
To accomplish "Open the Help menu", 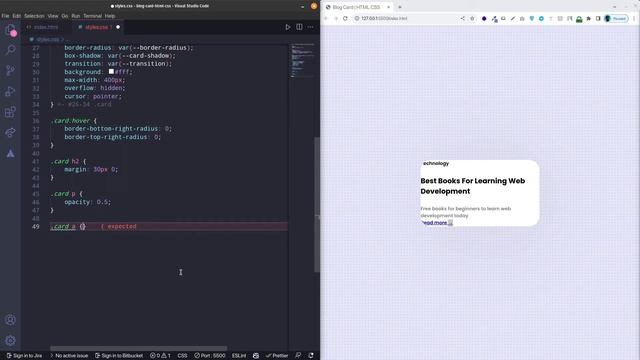I will (110, 16).
